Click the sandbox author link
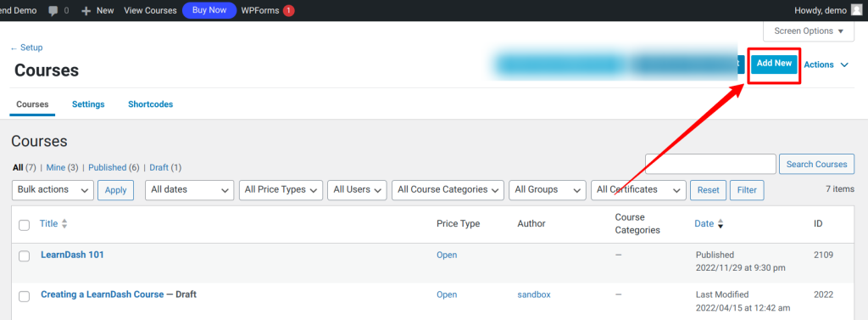Screen dimensions: 868x320 (x=534, y=295)
